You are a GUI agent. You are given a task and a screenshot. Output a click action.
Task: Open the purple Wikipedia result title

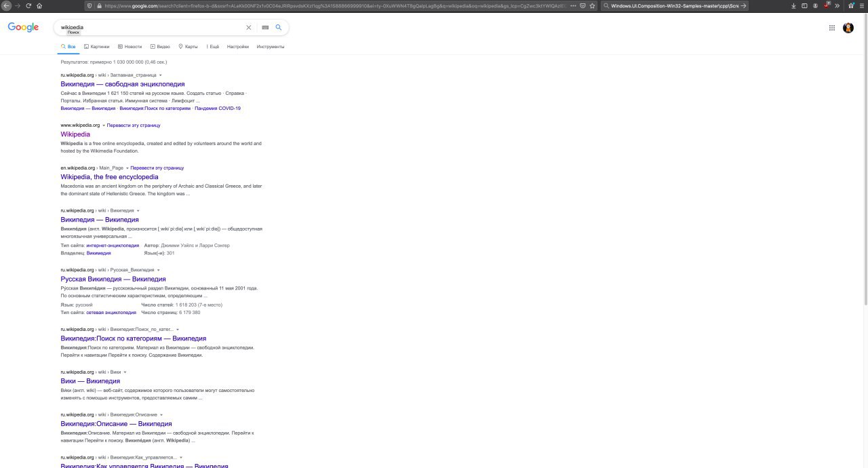click(75, 134)
